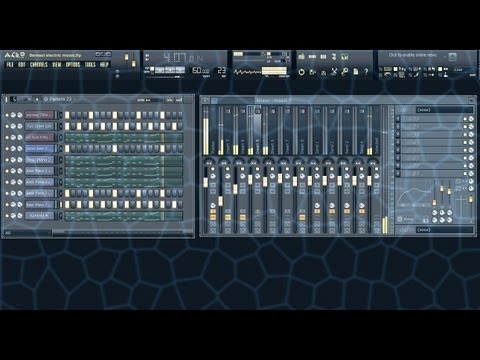The height and width of the screenshot is (360, 480).
Task: Click the browser view shortcut icon
Action: tap(334, 57)
